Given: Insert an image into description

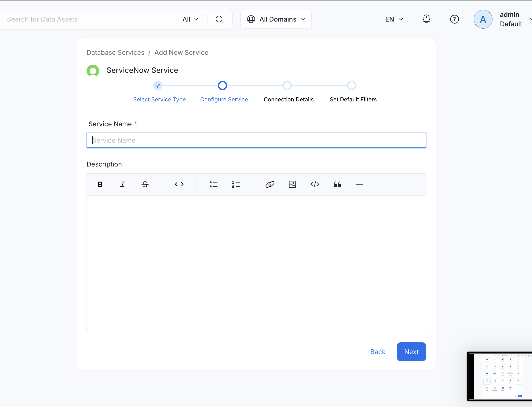Looking at the screenshot, I should [292, 184].
